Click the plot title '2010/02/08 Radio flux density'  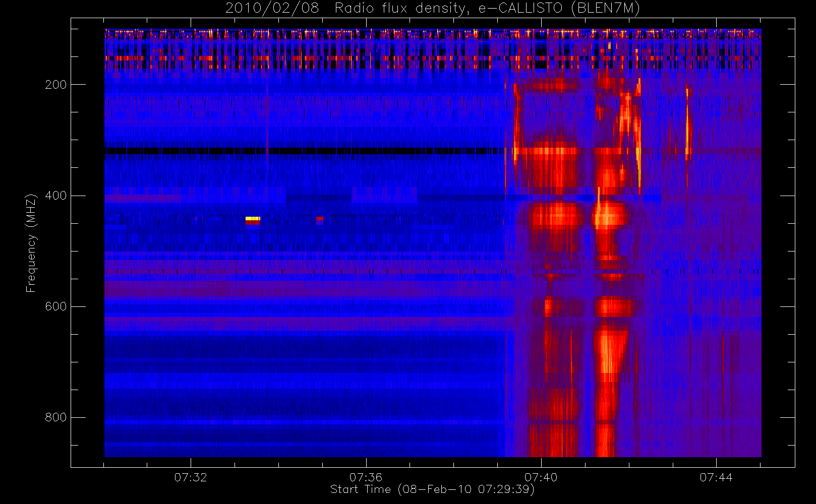[432, 9]
